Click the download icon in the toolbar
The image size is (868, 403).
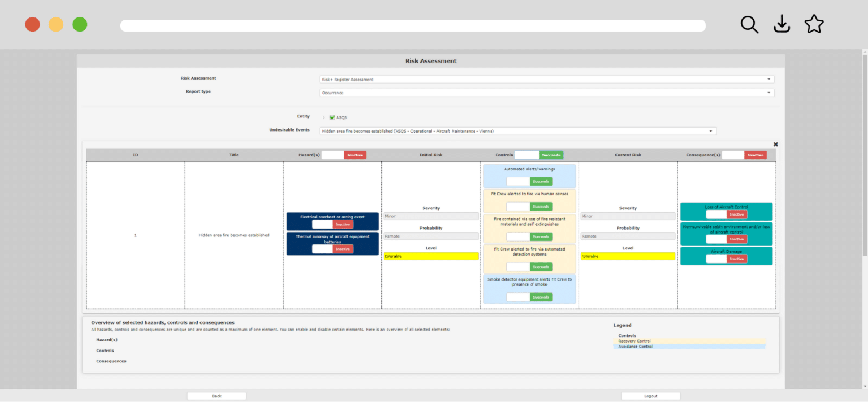pos(782,24)
